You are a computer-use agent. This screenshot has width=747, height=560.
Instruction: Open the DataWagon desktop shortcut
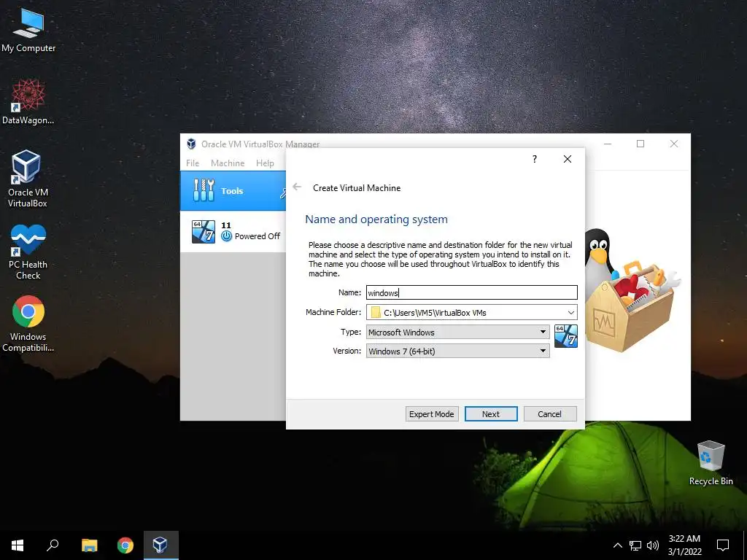point(28,101)
